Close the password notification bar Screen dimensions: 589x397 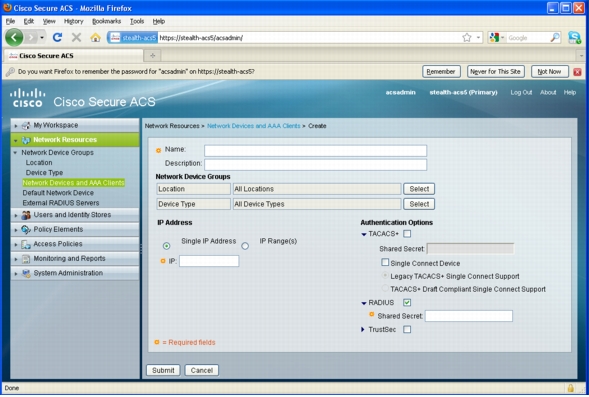[x=577, y=72]
